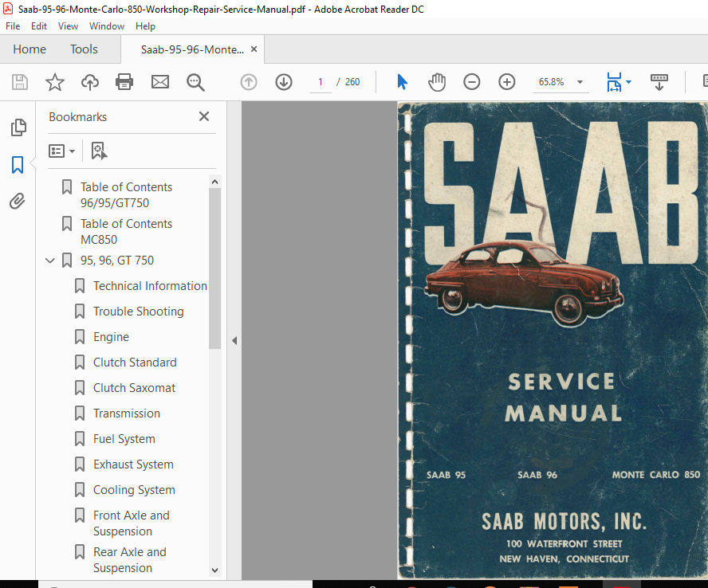Send the file by email envelope icon
Screen dimensions: 708x588
click(159, 82)
